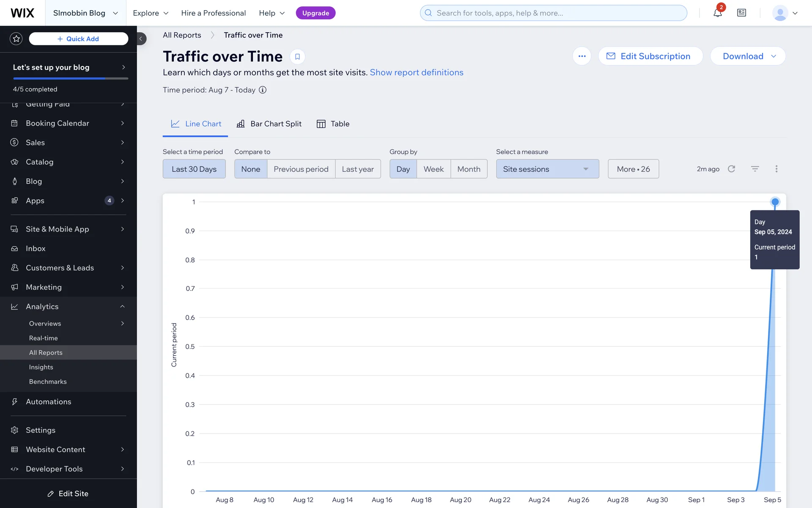
Task: Click Show report definitions link
Action: point(416,72)
